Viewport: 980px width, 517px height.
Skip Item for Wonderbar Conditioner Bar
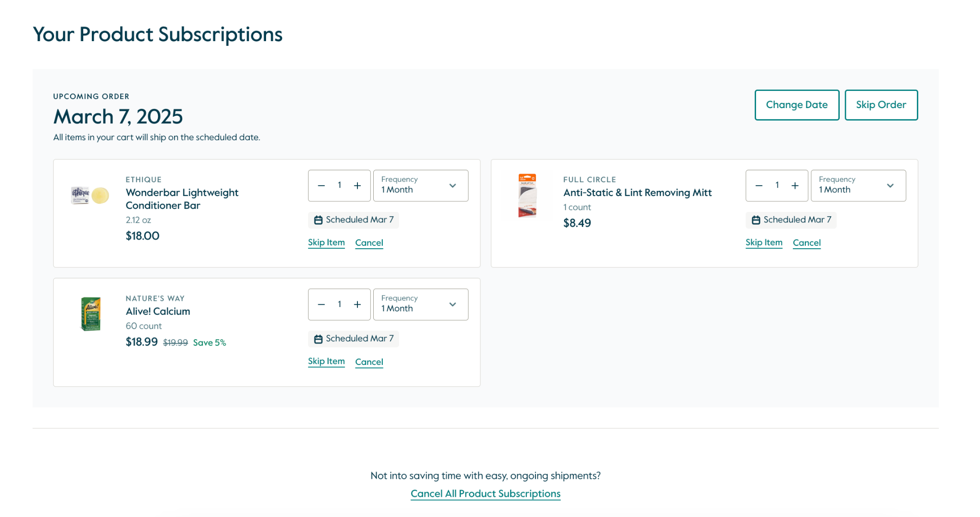[x=326, y=242]
